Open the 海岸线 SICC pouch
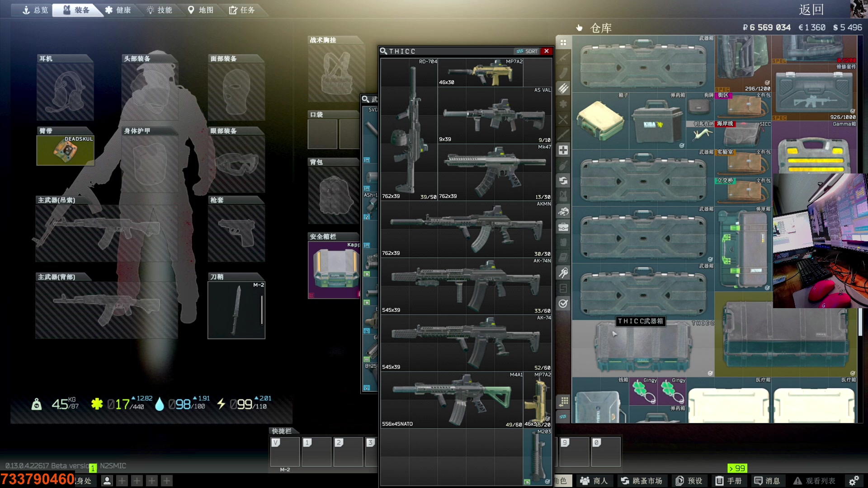 743,135
